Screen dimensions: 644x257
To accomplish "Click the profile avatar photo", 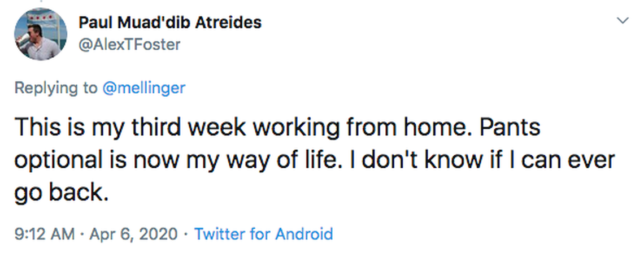I will tap(38, 35).
